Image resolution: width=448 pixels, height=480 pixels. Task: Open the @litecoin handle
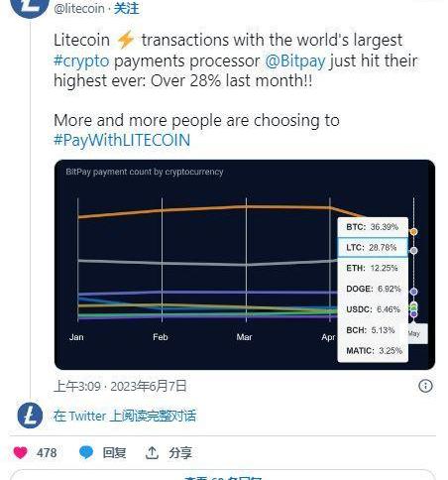(x=79, y=8)
